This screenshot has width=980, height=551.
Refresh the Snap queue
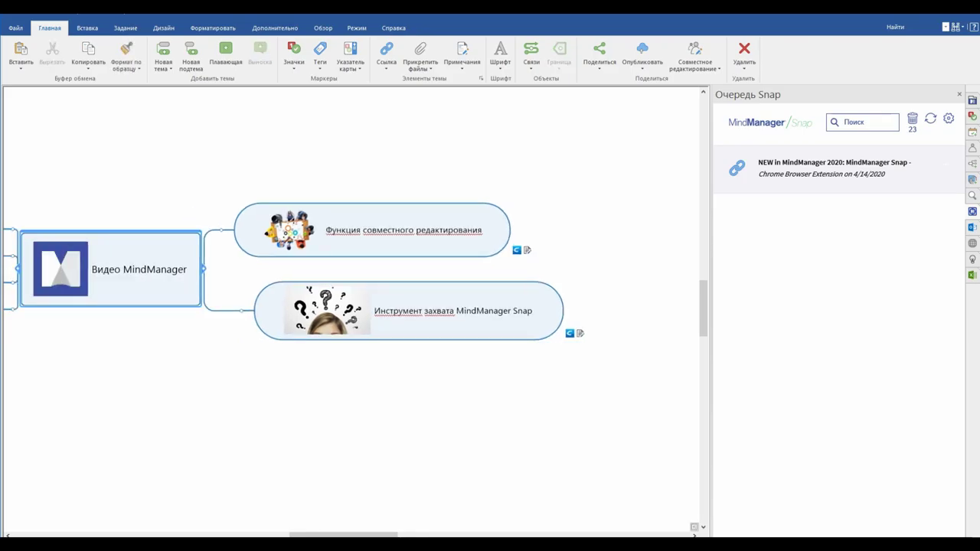pos(930,118)
